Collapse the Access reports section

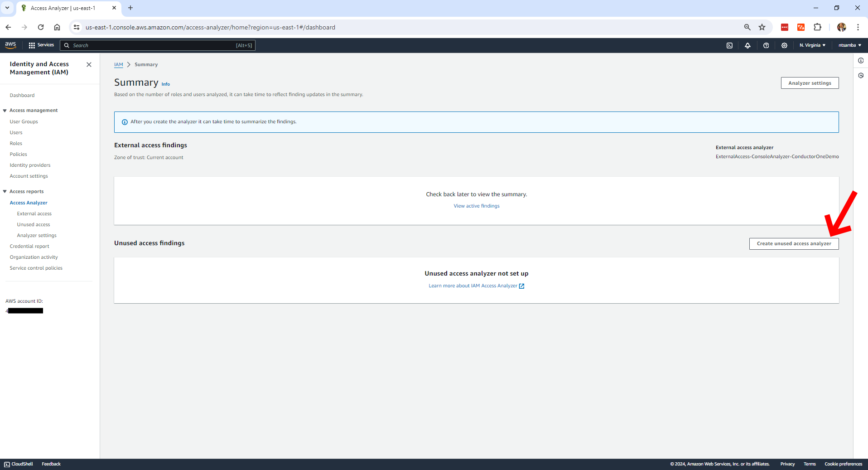[x=5, y=191]
